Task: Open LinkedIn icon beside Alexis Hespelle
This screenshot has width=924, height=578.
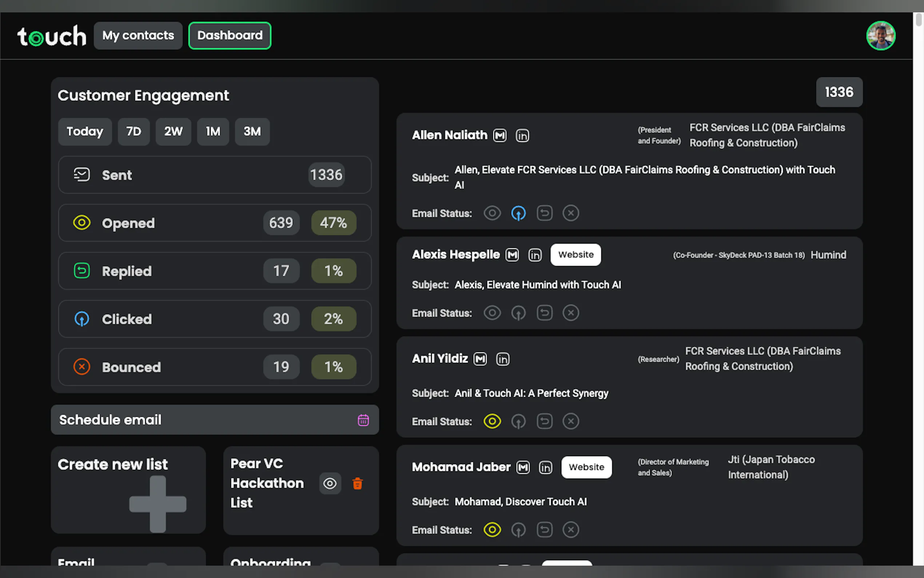Action: tap(535, 255)
